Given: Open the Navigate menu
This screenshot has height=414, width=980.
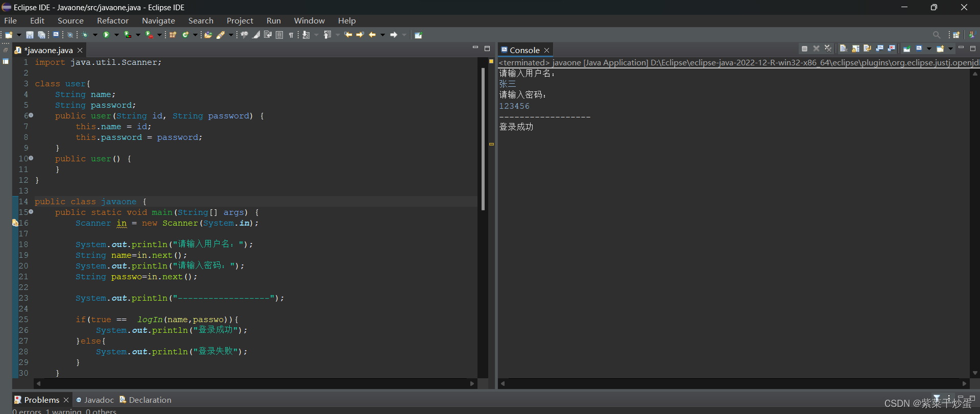Looking at the screenshot, I should (158, 20).
